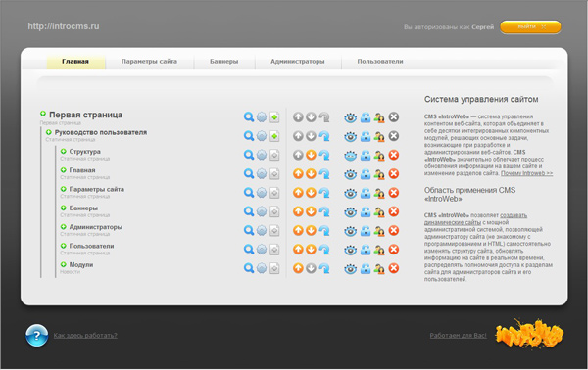This screenshot has height=370, width=588.
Task: Move Пользователи tree row up
Action: pos(298,250)
